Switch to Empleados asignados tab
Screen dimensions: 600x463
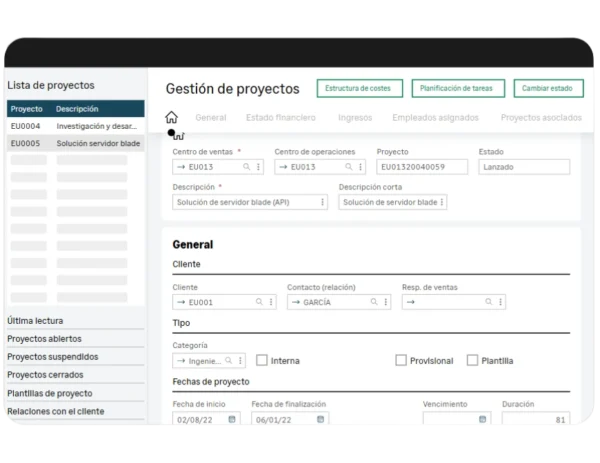pyautogui.click(x=435, y=117)
